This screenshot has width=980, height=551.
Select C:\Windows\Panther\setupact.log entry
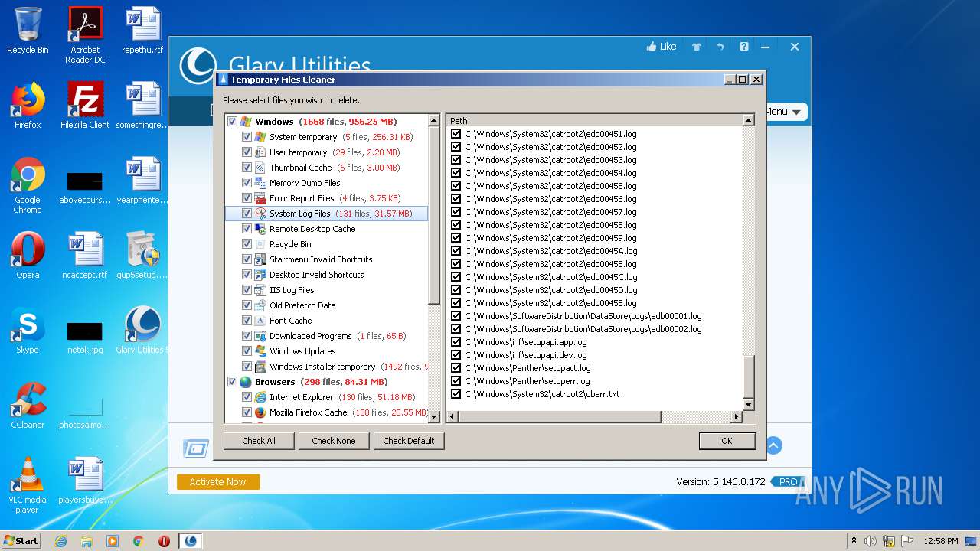[528, 368]
